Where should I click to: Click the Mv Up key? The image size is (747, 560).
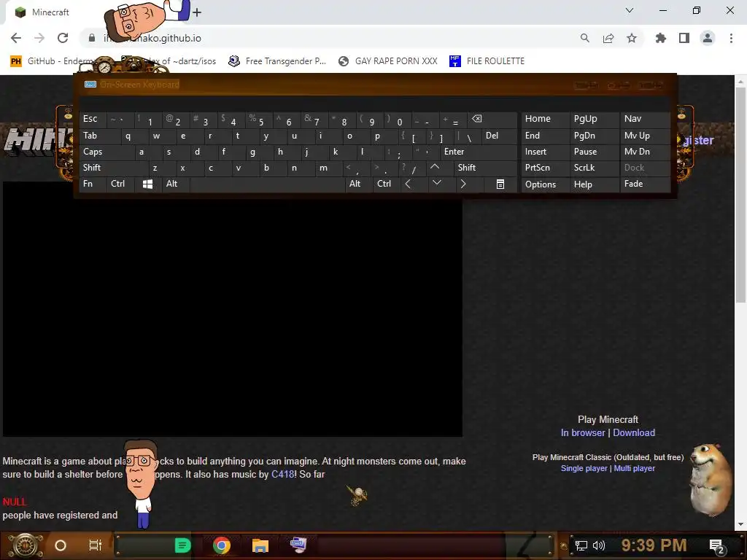click(645, 136)
